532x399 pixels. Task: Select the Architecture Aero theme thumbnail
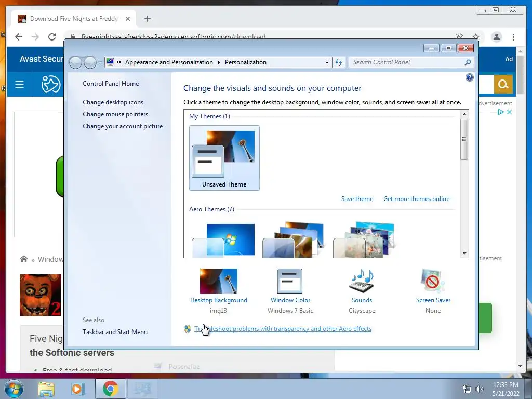pyautogui.click(x=295, y=240)
